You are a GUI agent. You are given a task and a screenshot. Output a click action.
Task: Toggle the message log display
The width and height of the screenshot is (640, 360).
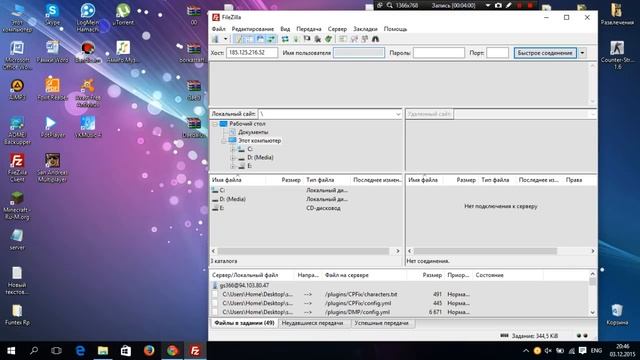point(238,39)
